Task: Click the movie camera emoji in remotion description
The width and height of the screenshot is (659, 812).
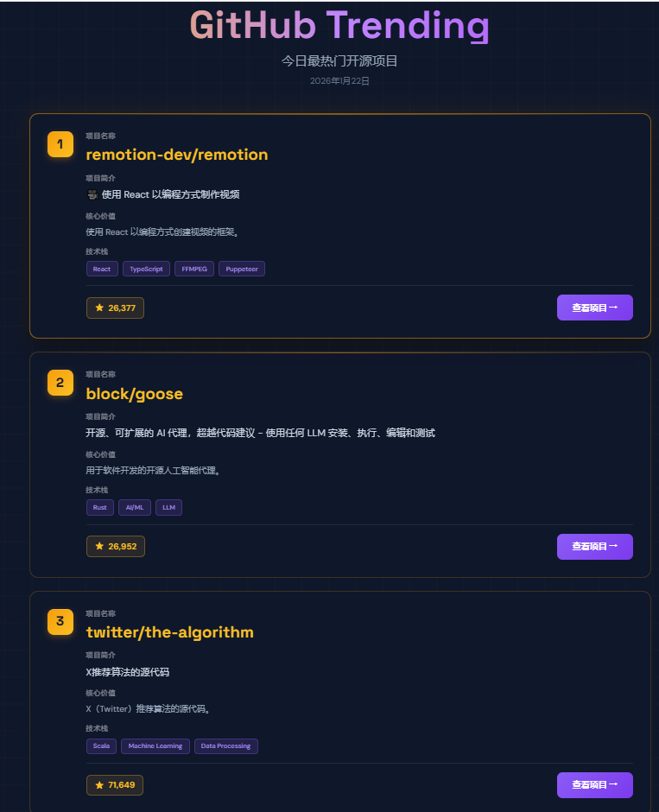Action: (x=92, y=194)
